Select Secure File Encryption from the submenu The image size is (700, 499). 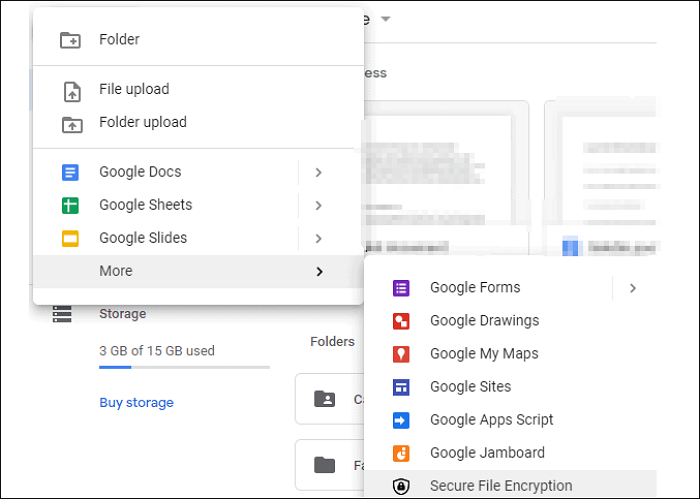tap(511, 486)
